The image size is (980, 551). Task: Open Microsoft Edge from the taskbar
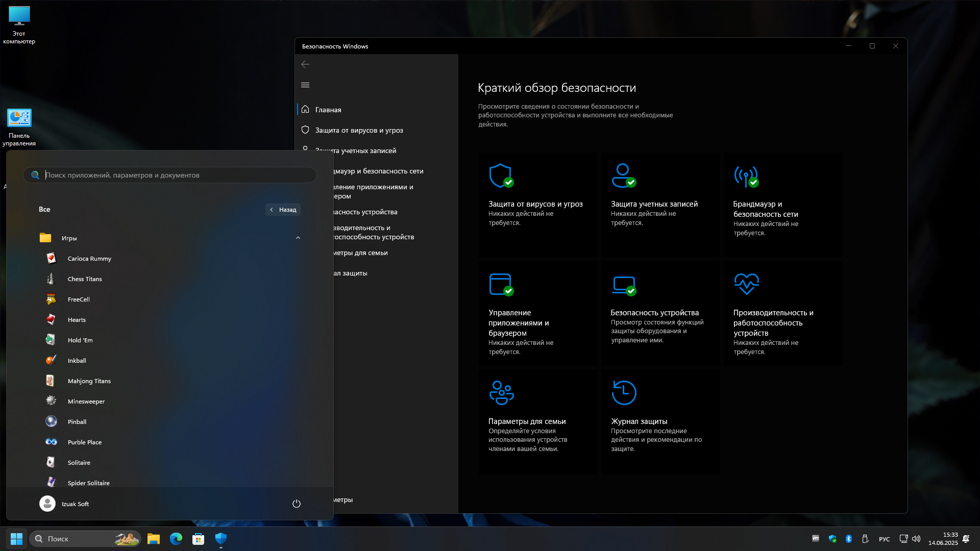point(176,539)
